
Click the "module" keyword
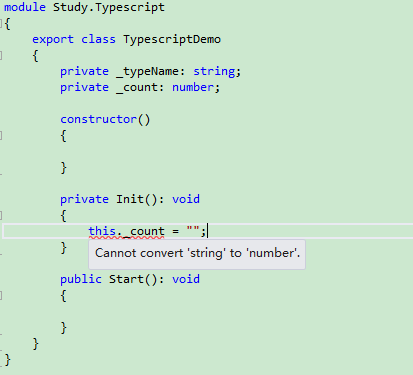(25, 7)
